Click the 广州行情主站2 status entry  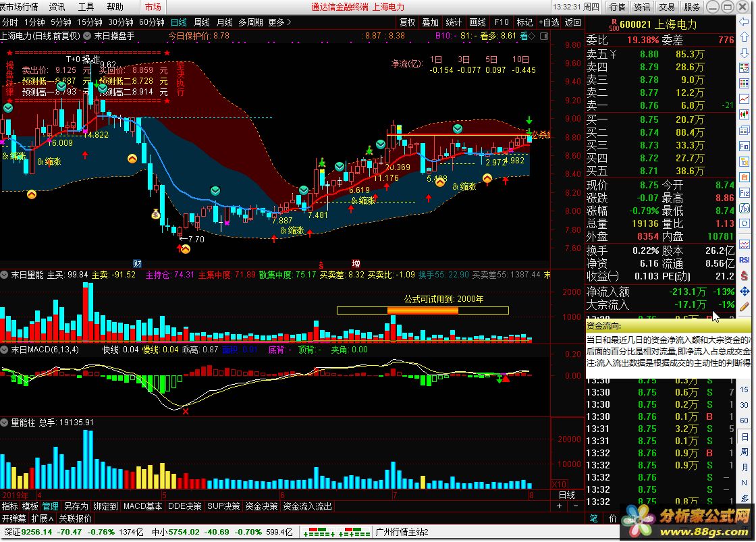click(x=402, y=532)
